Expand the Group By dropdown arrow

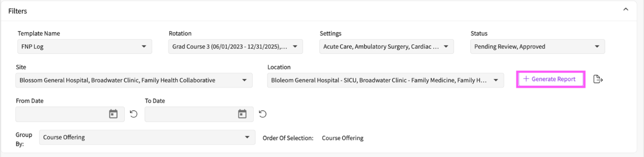(247, 137)
